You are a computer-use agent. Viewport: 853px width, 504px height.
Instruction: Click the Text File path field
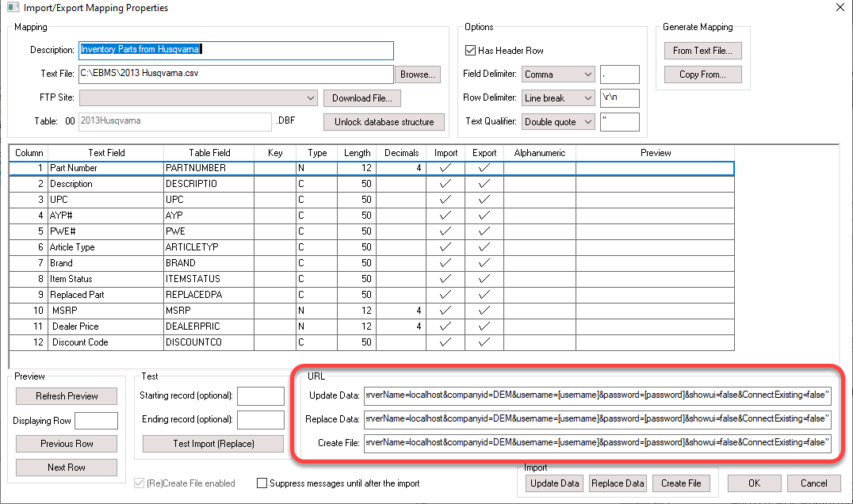click(x=236, y=74)
